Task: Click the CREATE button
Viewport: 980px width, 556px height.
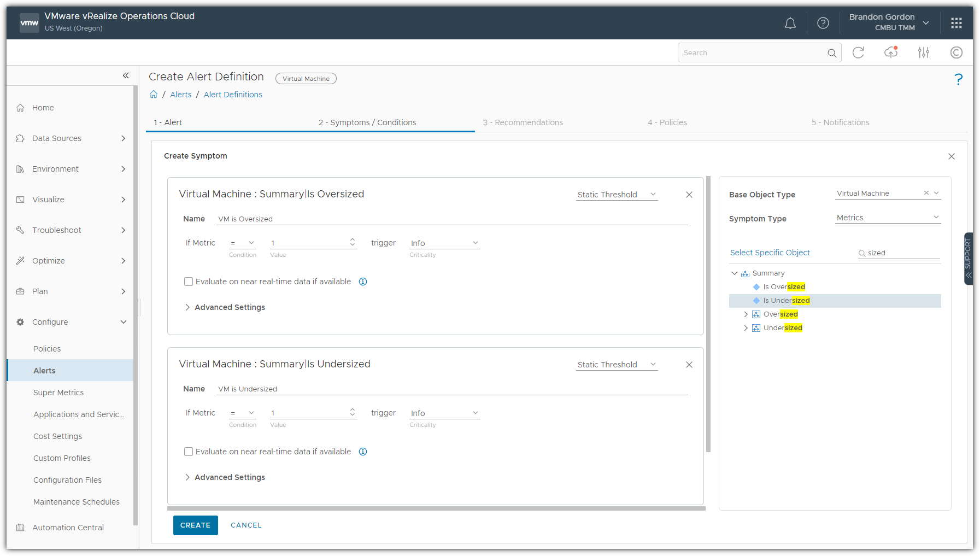Action: [x=196, y=525]
